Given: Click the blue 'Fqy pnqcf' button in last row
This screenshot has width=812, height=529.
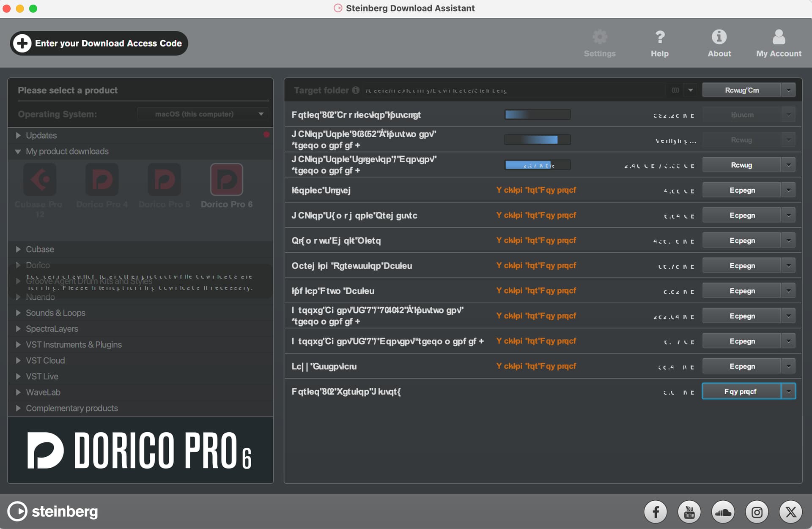Looking at the screenshot, I should tap(742, 391).
